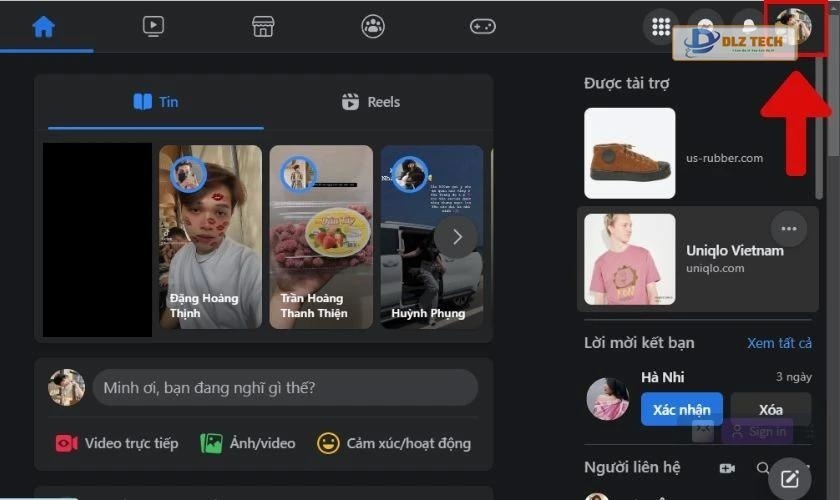
Task: Open your profile picture beside the post box
Action: [66, 387]
